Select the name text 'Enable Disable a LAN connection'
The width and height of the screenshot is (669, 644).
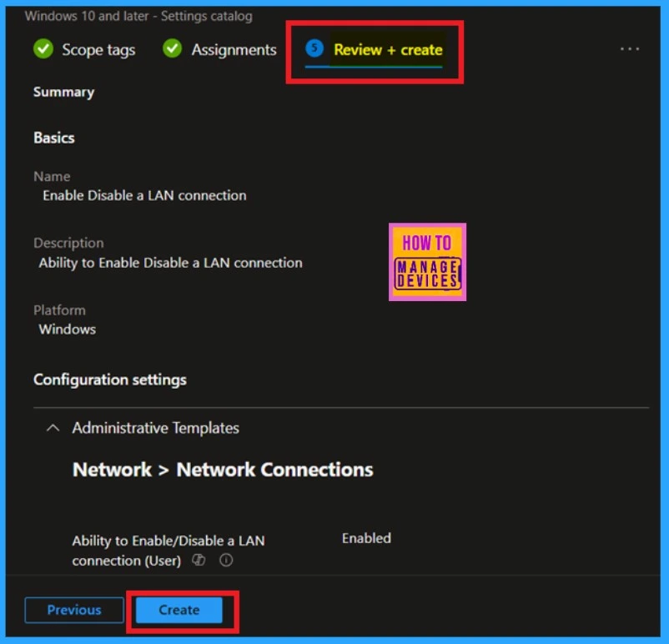coord(144,195)
